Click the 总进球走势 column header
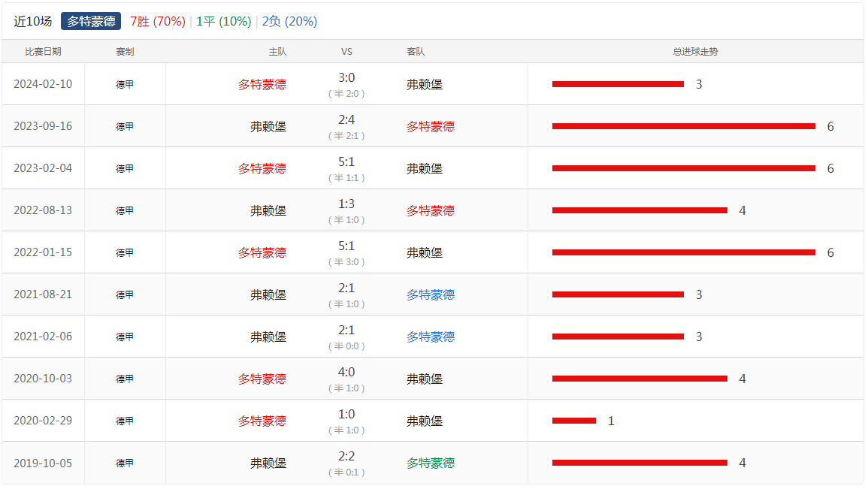Viewport: 868px width, 489px height. pos(695,51)
